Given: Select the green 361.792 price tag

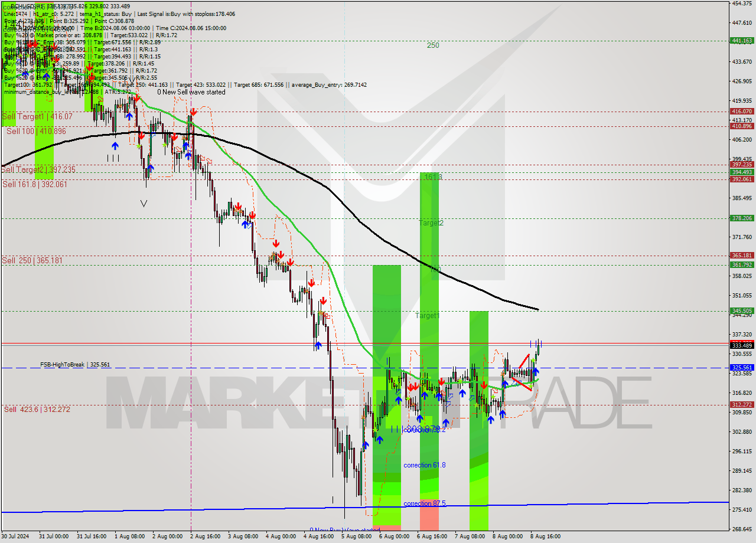Looking at the screenshot, I should tap(742, 264).
